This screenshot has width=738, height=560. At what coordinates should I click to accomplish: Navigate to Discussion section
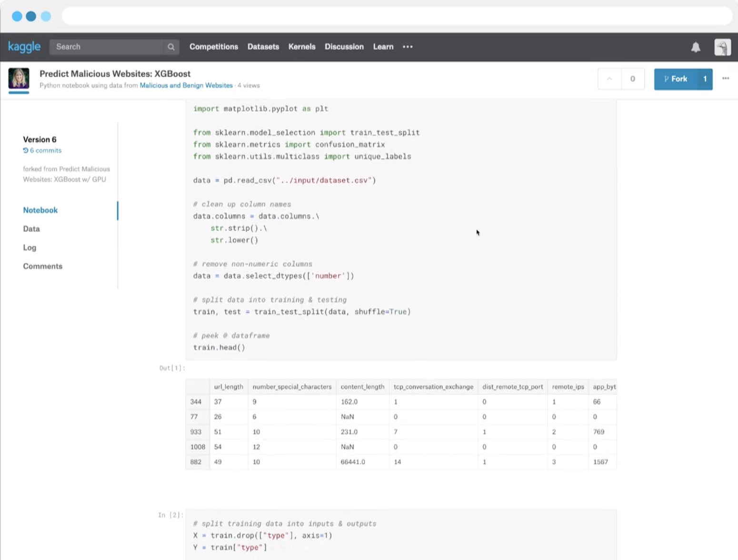coord(344,47)
